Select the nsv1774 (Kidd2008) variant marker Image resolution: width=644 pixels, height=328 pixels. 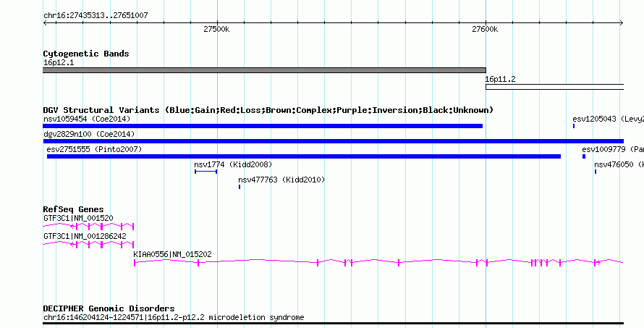coord(206,172)
